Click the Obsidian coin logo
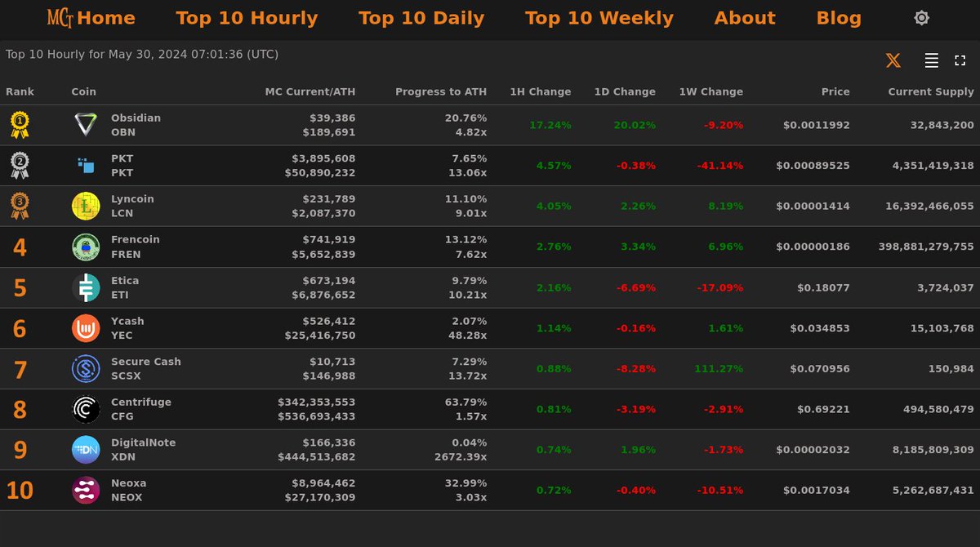This screenshot has height=547, width=980. [86, 125]
